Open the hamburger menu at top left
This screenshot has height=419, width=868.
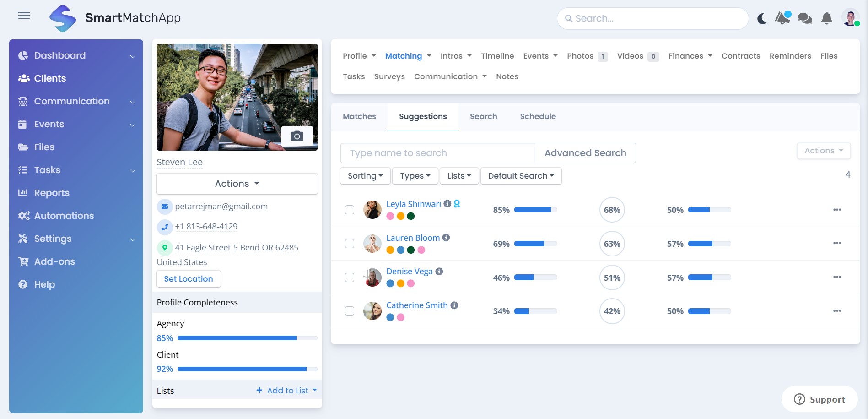(24, 15)
